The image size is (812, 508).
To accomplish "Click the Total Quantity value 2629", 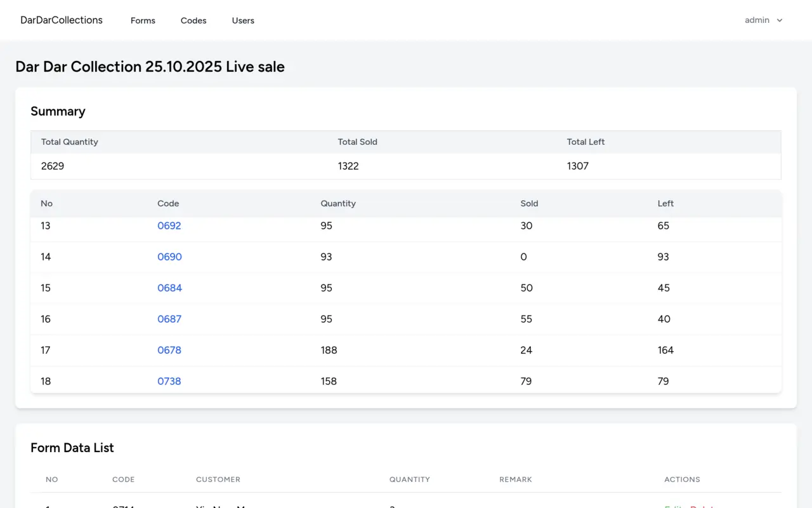I will [x=53, y=166].
